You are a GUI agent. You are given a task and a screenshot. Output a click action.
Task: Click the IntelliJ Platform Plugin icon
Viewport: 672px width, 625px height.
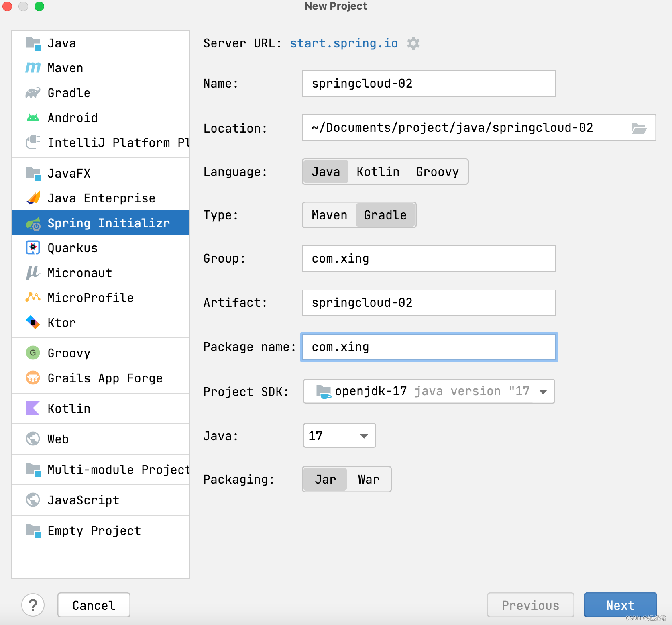point(33,143)
